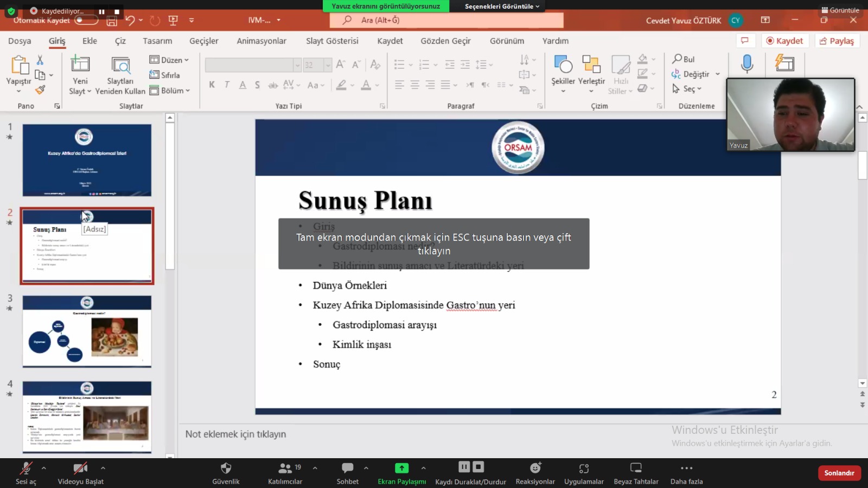Viewport: 868px width, 488px height.
Task: Click the Save floppy disk icon
Action: click(x=112, y=21)
